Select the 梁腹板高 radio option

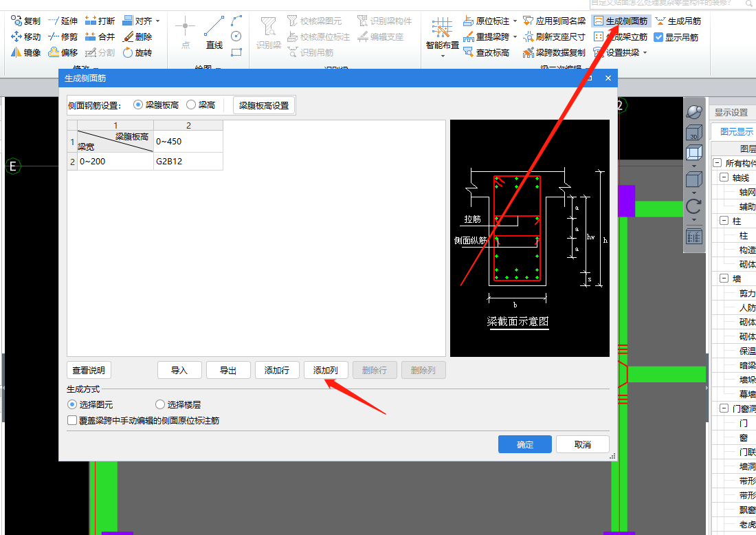pyautogui.click(x=138, y=105)
